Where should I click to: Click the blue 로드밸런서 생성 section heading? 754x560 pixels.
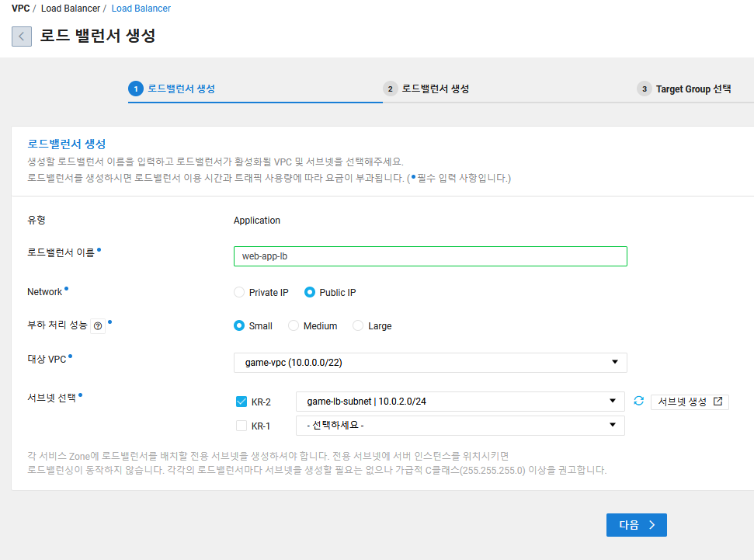tap(66, 144)
